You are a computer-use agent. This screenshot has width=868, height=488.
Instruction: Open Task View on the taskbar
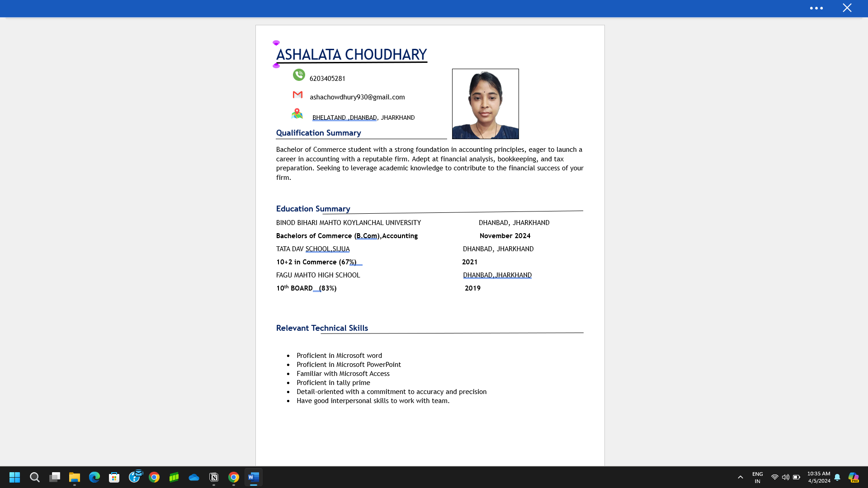(x=55, y=477)
